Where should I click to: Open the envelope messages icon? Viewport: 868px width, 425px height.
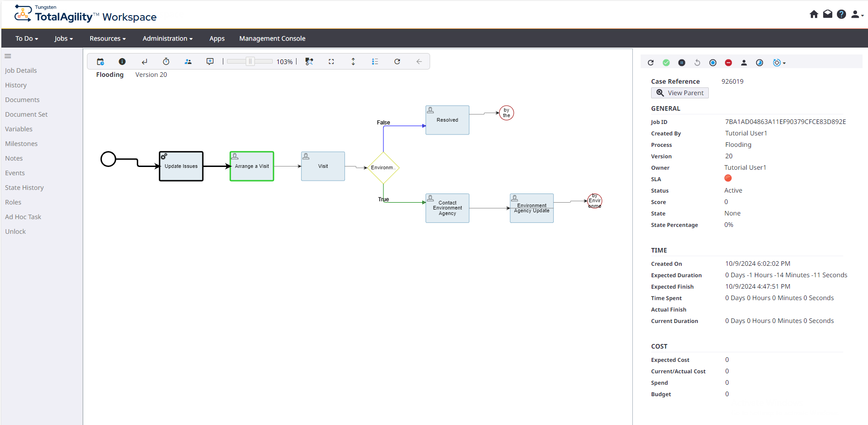[828, 14]
